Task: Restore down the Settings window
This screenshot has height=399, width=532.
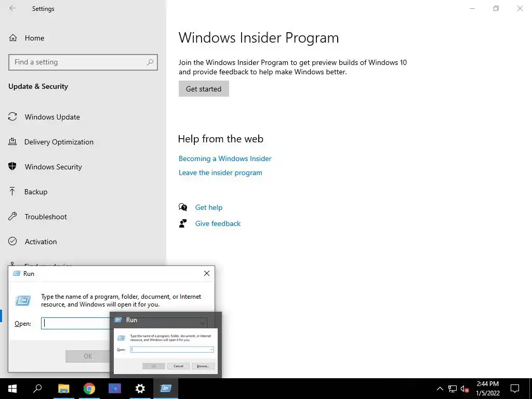Action: [496, 8]
